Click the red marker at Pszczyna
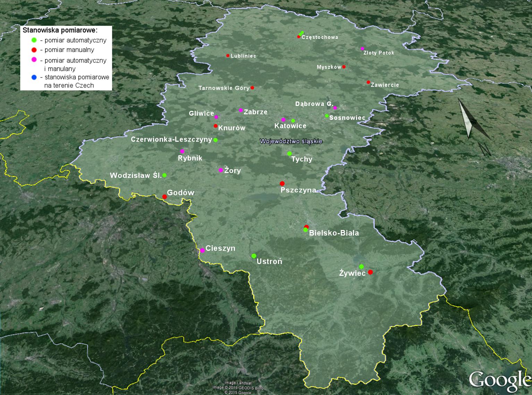532x395 pixels. [x=282, y=183]
